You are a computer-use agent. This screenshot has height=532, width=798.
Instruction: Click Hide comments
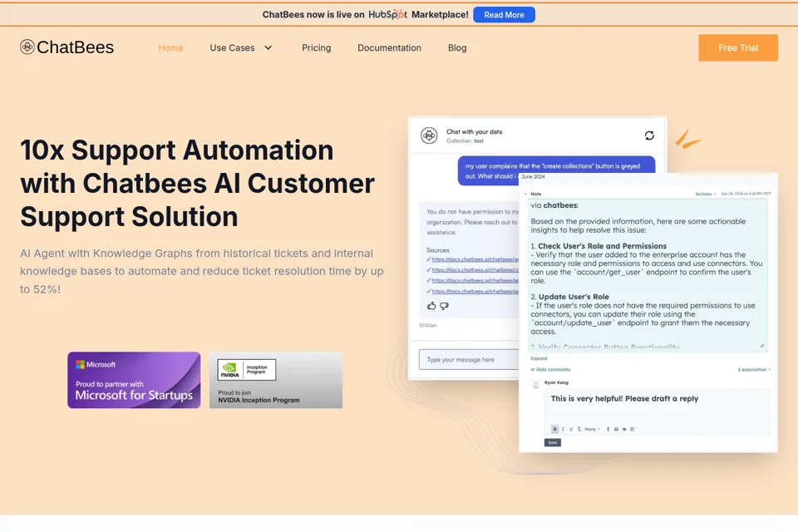(x=550, y=370)
